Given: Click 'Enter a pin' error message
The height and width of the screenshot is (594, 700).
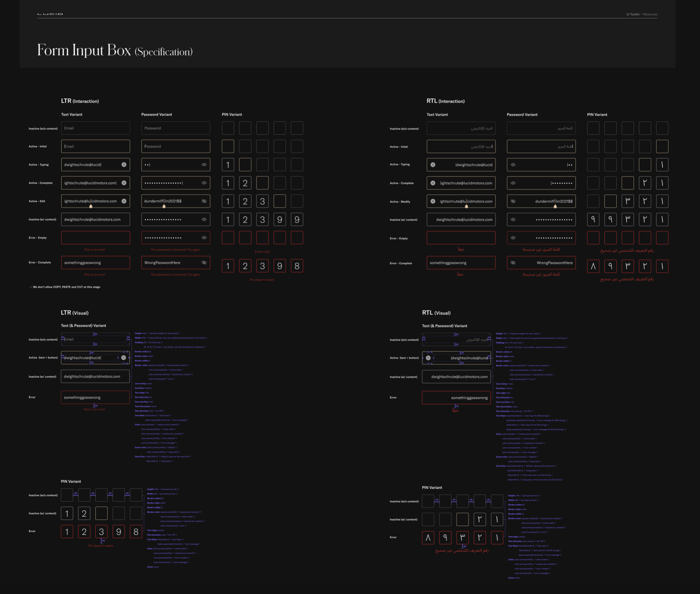Looking at the screenshot, I should click(262, 251).
